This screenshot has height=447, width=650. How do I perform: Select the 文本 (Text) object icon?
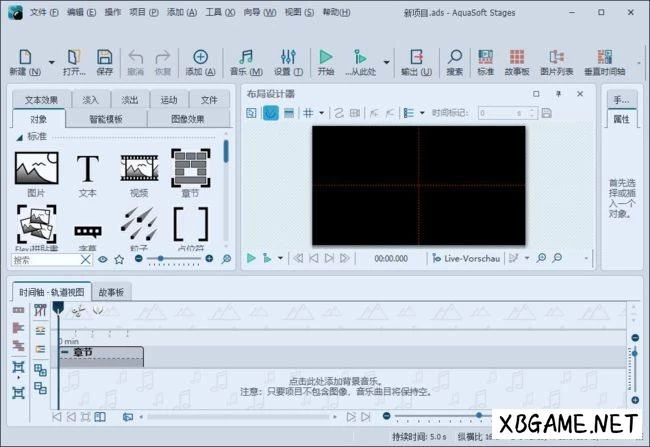[87, 168]
